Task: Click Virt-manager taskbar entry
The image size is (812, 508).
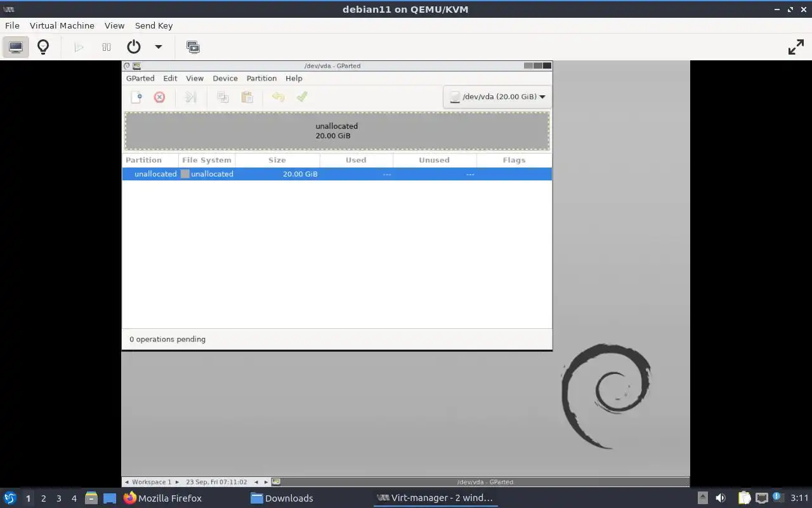Action: point(435,498)
